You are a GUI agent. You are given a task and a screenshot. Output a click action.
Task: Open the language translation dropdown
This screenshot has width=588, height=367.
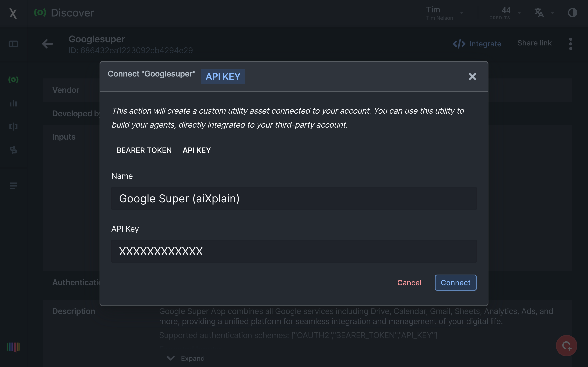tap(544, 13)
